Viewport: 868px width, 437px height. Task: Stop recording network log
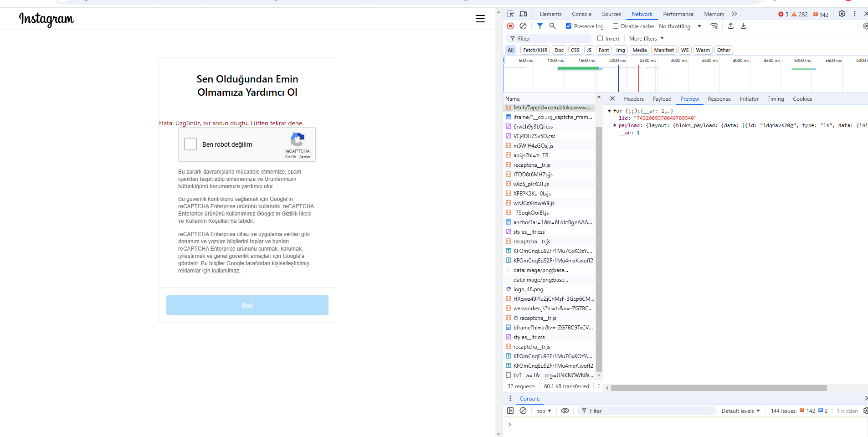coord(510,26)
